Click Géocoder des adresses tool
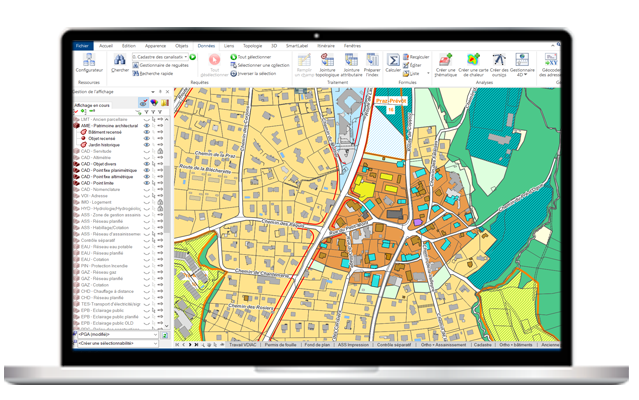The width and height of the screenshot is (639, 400). point(550,65)
